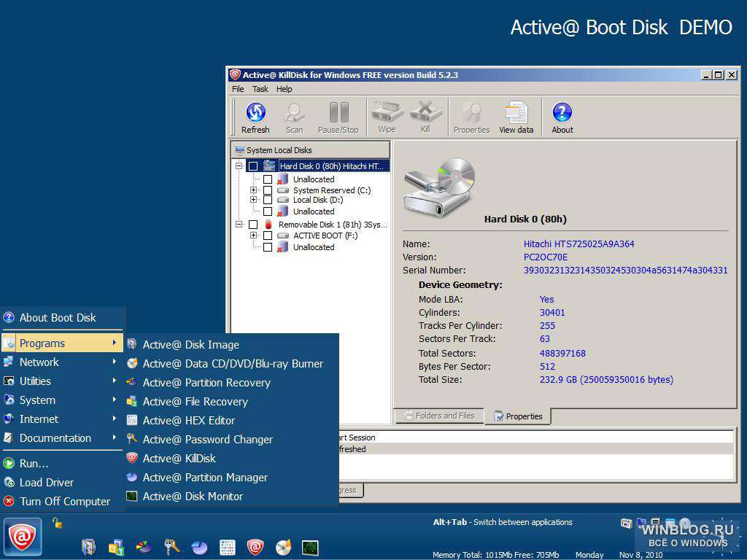Open the Network submenu in the start menu
This screenshot has width=747, height=560.
point(62,362)
